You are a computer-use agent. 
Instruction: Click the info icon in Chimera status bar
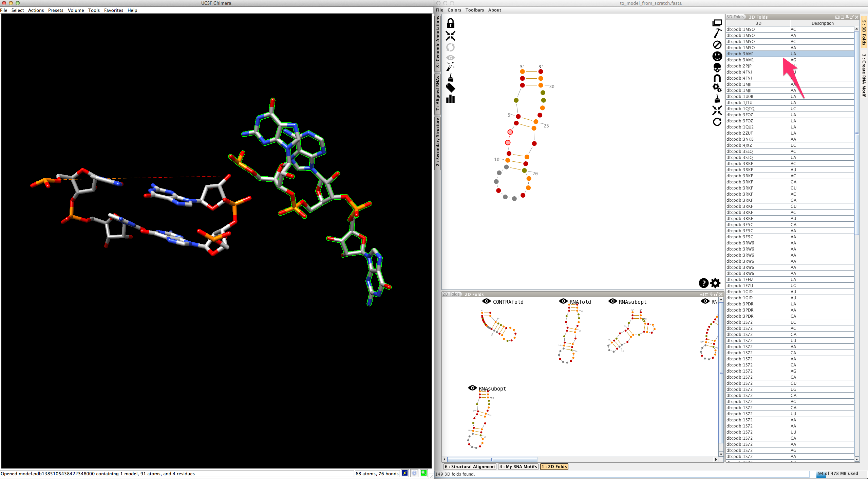414,473
